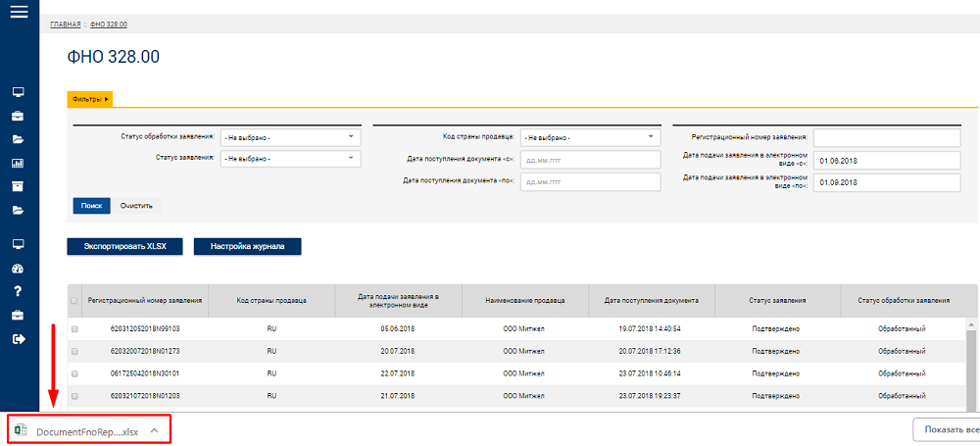Click the Поиск button
Screen dimensions: 980x446
pos(91,206)
